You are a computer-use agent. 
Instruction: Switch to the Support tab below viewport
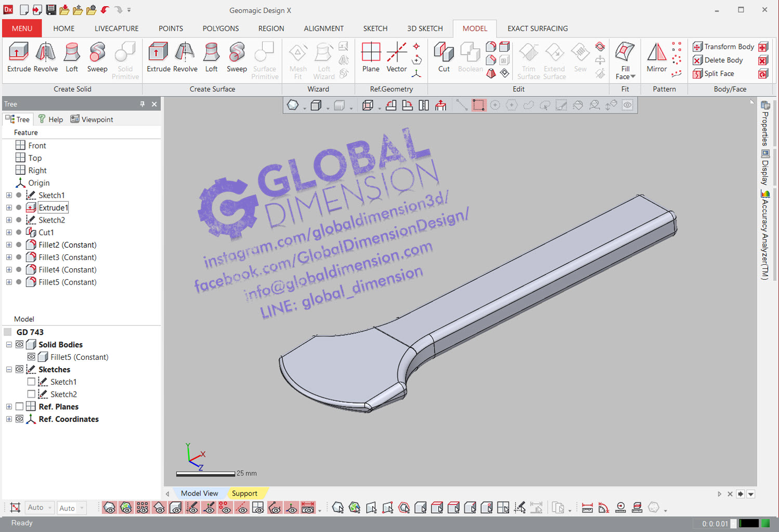pos(245,493)
